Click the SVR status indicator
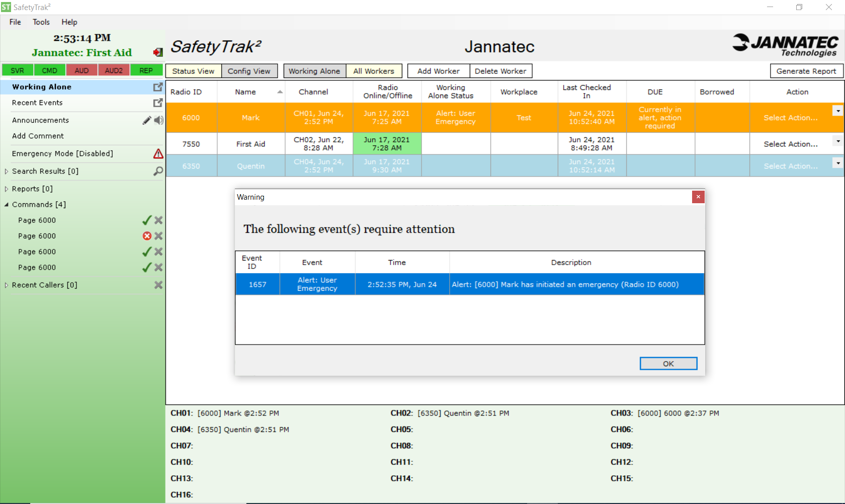The image size is (845, 504). tap(18, 70)
